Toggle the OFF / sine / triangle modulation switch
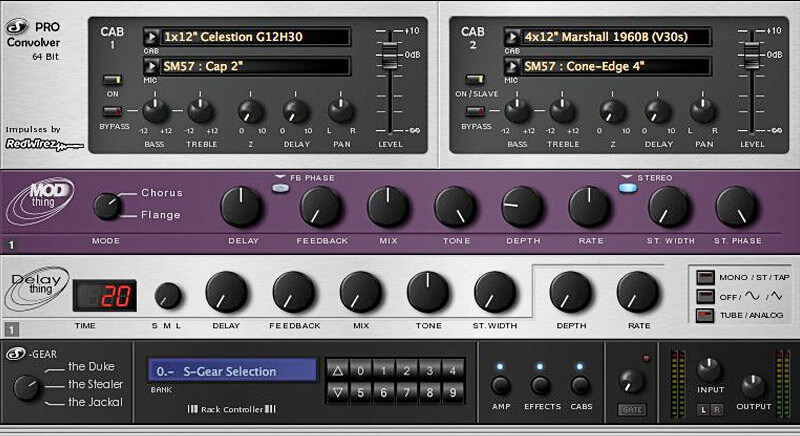Image resolution: width=800 pixels, height=436 pixels. point(705,296)
